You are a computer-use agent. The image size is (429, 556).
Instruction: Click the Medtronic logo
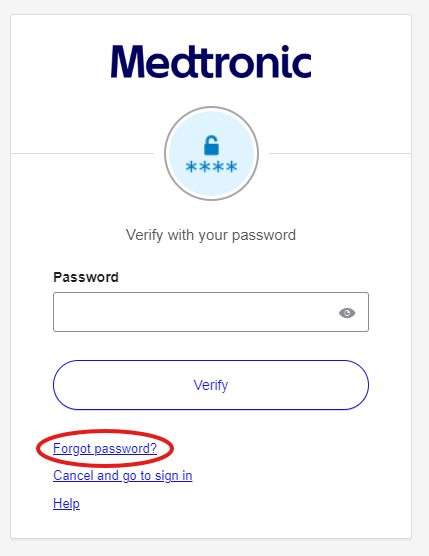211,62
